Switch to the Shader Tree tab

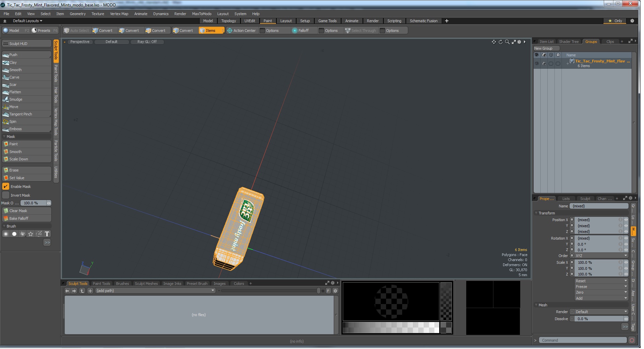tap(569, 42)
